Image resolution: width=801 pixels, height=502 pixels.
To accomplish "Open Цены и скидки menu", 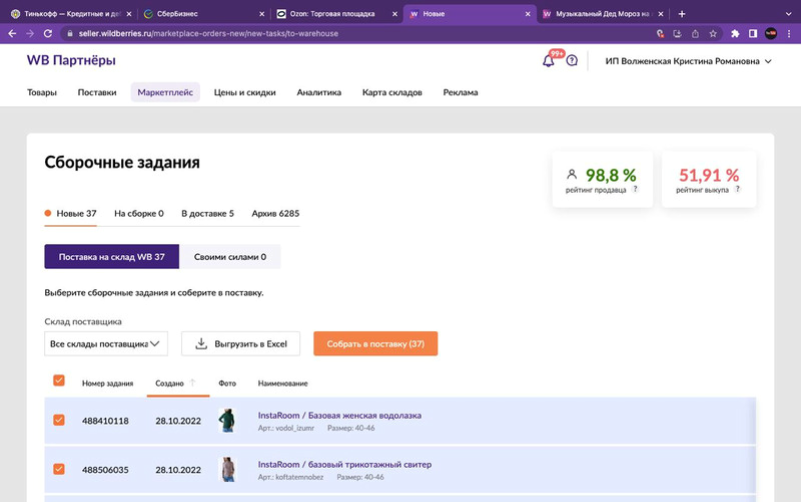I will coord(245,92).
